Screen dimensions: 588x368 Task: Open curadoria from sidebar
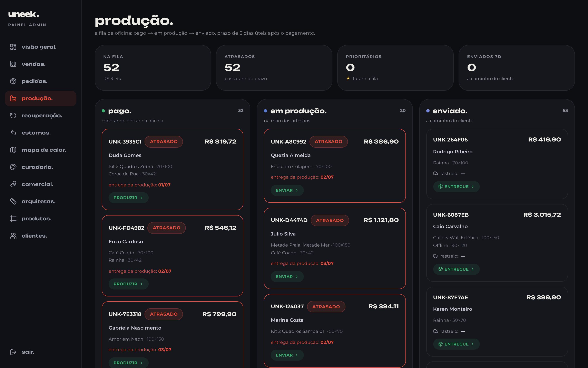(41, 167)
